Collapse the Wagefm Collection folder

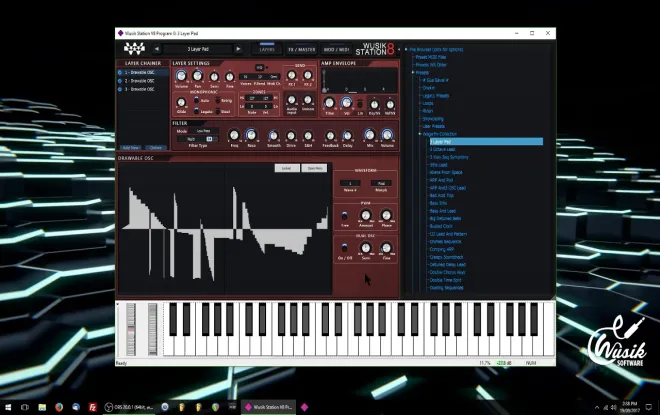[x=420, y=134]
